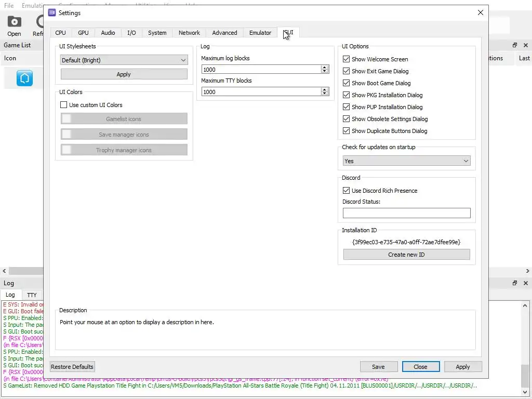532x399 pixels.
Task: Enable Use custom UI Colors checkbox
Action: pyautogui.click(x=63, y=105)
